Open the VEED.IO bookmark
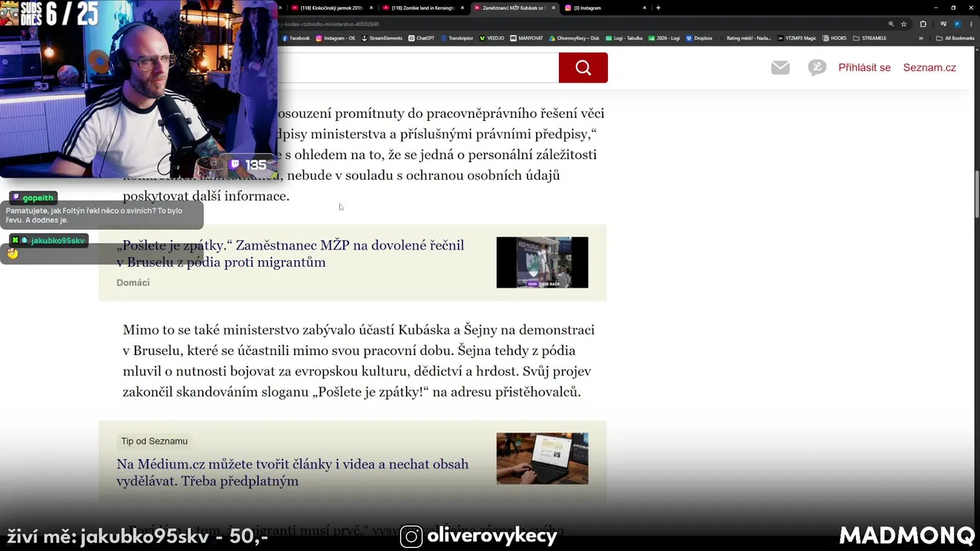This screenshot has height=551, width=980. coord(492,38)
